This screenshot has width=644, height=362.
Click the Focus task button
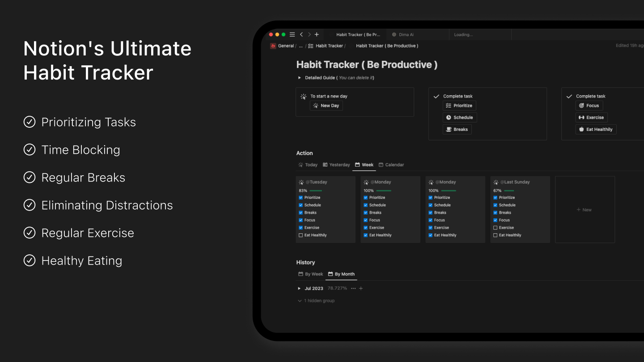[589, 105]
